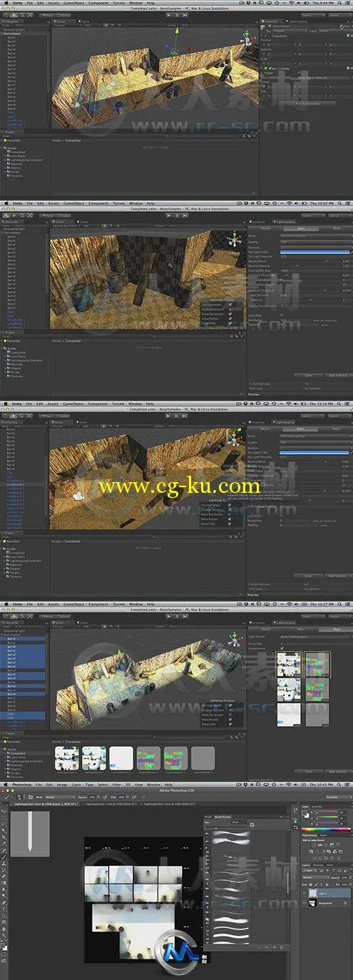Open Mode dropdown in 10:07 PM Lightmapping Bake panel
The width and height of the screenshot is (353, 980).
click(x=315, y=235)
